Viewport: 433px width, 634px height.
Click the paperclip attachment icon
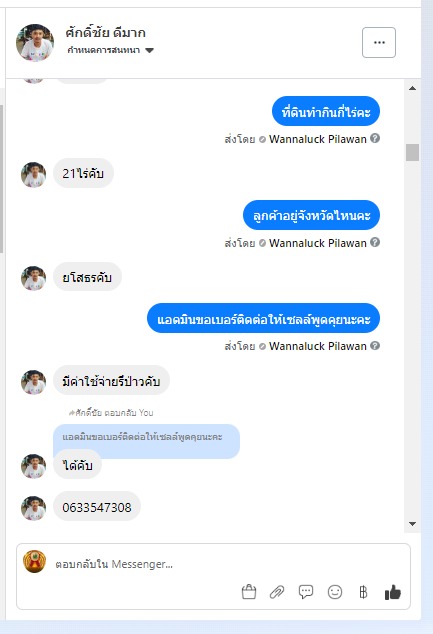click(x=277, y=592)
